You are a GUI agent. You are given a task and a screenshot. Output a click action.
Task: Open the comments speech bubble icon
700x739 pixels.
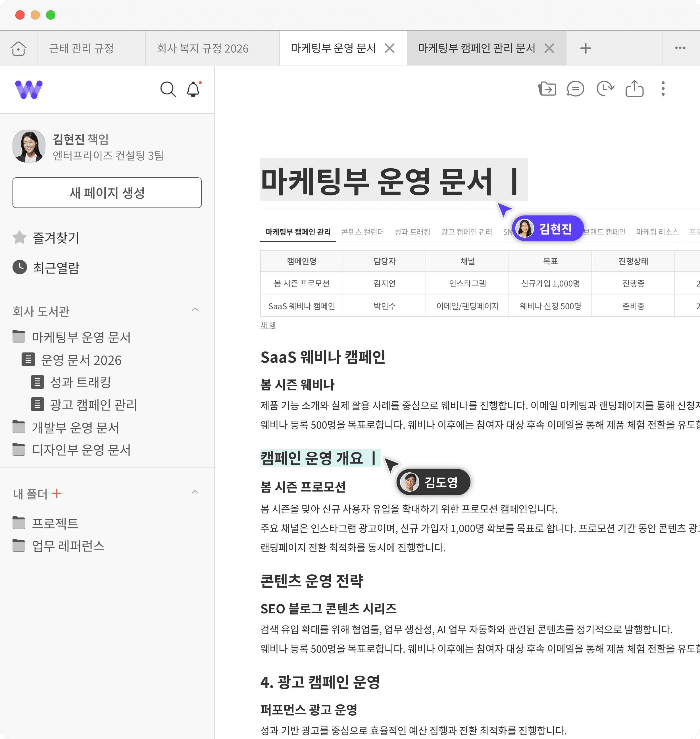pos(575,89)
